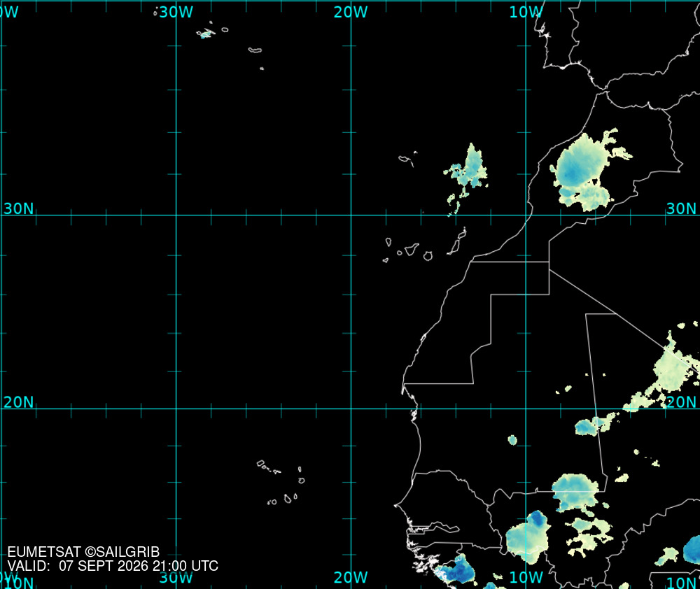This screenshot has width=700, height=589.
Task: Click the Cape Verde islands outline
Action: pyautogui.click(x=281, y=483)
